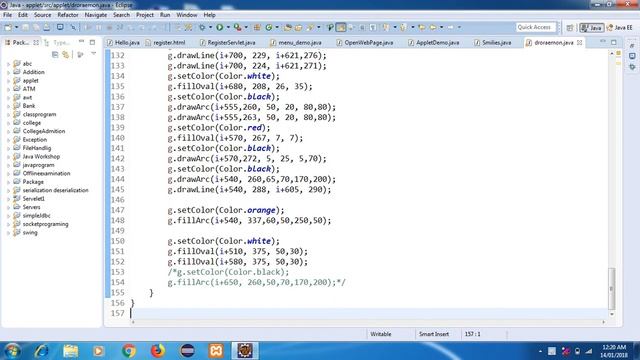Click the Open Perspective icon
Viewport: 640px width, 360px height.
570,28
